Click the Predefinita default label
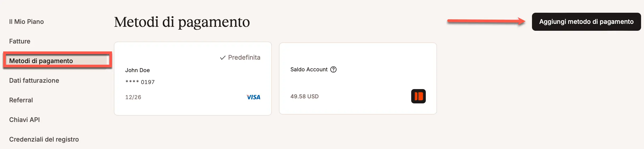This screenshot has width=644, height=149. 244,58
